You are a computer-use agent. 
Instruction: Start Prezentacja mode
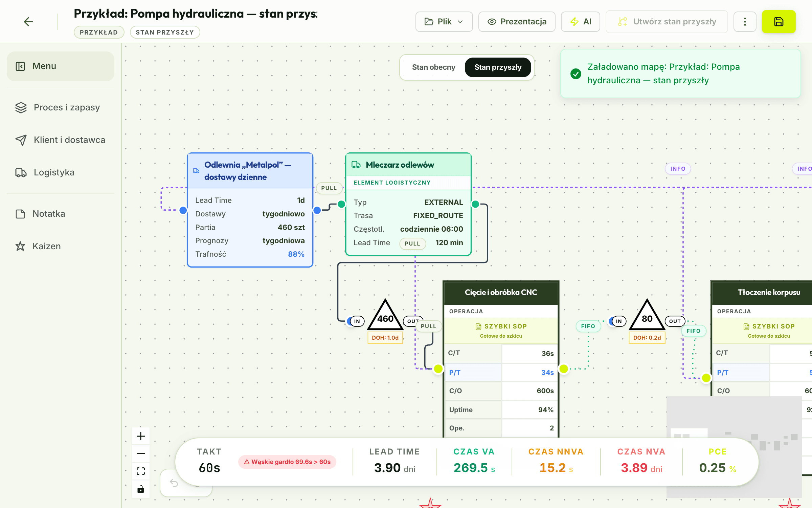517,22
